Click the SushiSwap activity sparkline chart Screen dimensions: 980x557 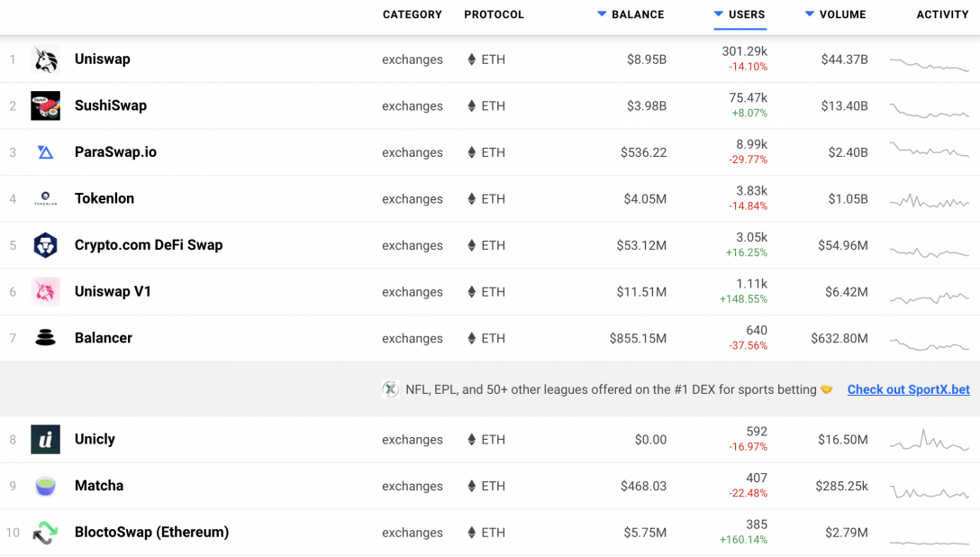point(930,111)
